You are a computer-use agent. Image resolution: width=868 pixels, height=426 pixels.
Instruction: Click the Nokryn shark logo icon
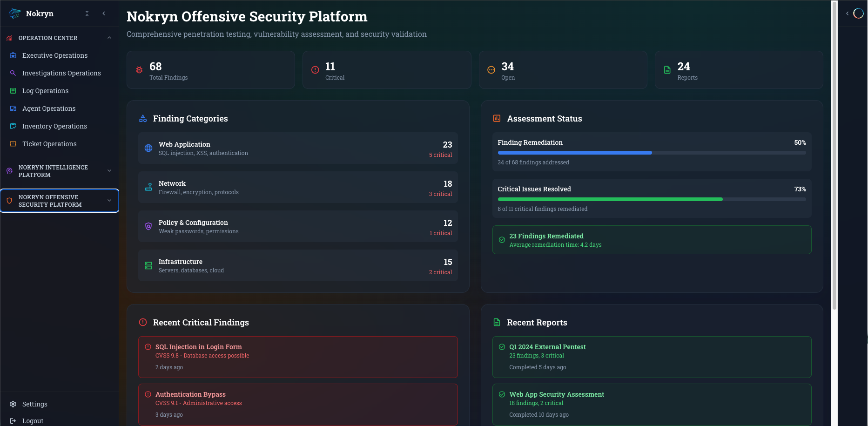click(15, 14)
